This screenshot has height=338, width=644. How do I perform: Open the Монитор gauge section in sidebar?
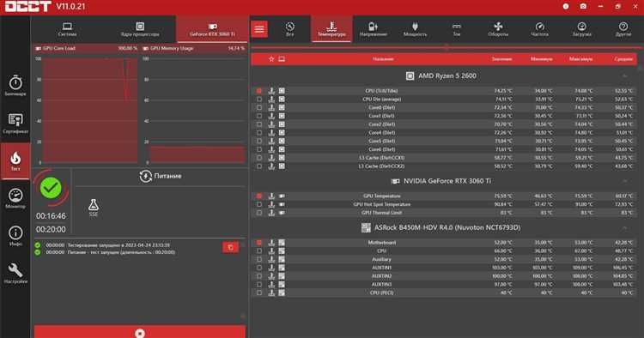tap(15, 198)
